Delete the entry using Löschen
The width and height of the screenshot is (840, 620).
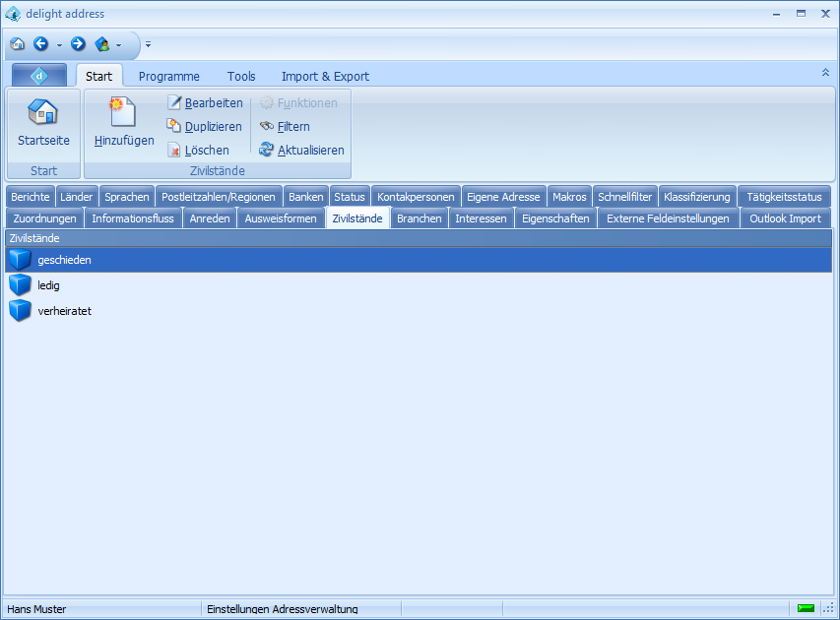pyautogui.click(x=198, y=151)
